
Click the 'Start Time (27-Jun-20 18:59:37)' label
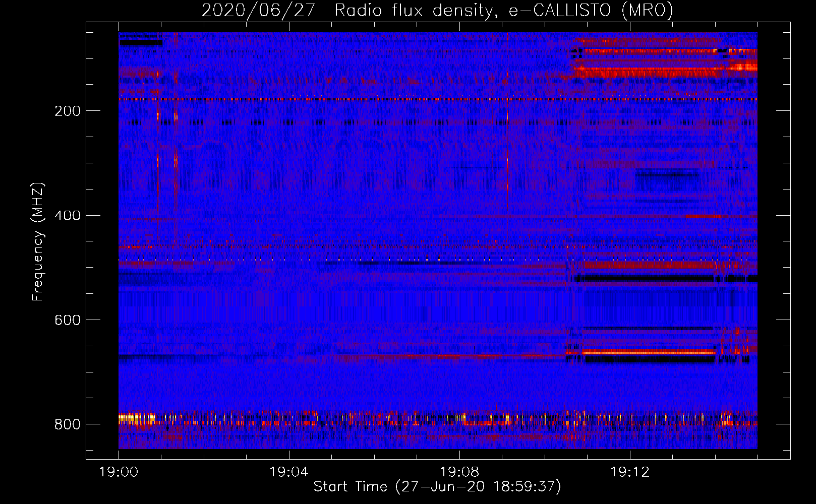[437, 487]
